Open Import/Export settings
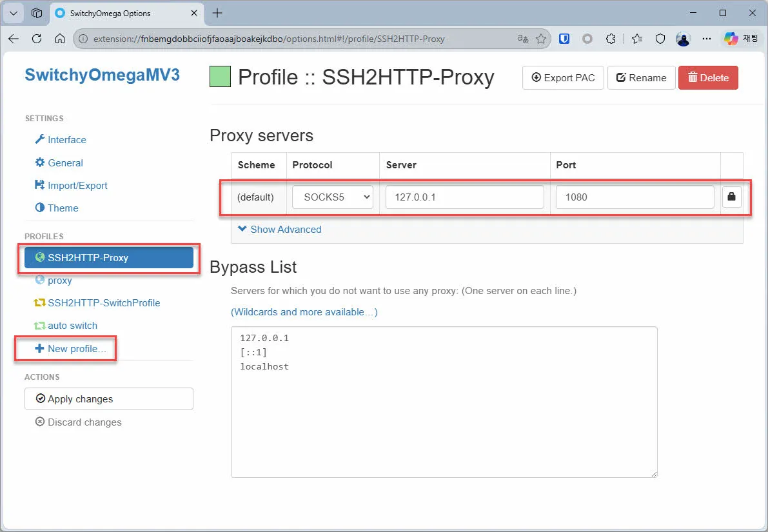 [x=71, y=185]
